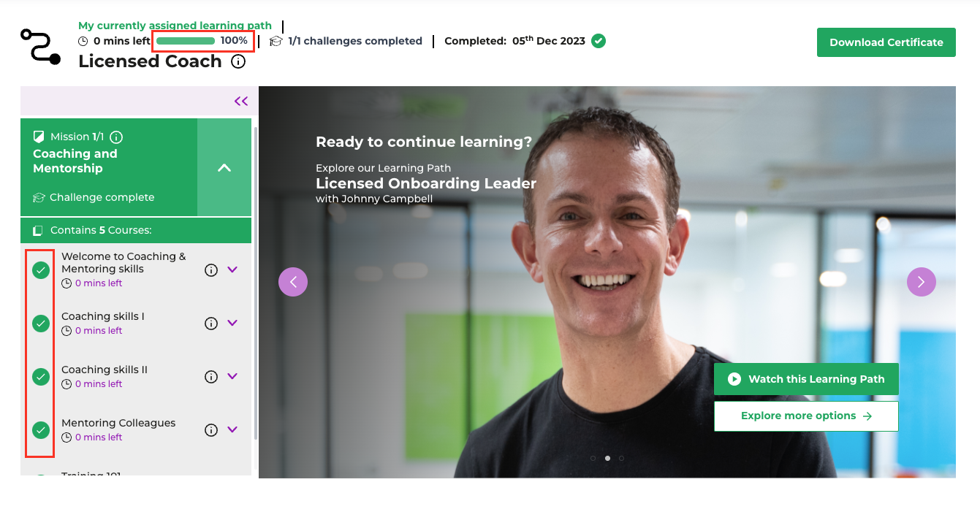Click info icon for Coaching skills I
The height and width of the screenshot is (520, 980).
[211, 324]
